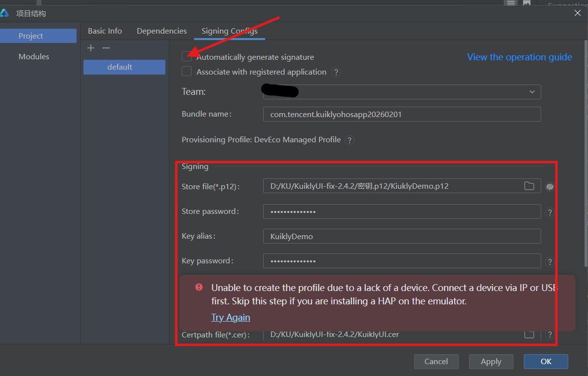The image size is (588, 376).
Task: Select Project in the left sidebar
Action: pos(38,36)
